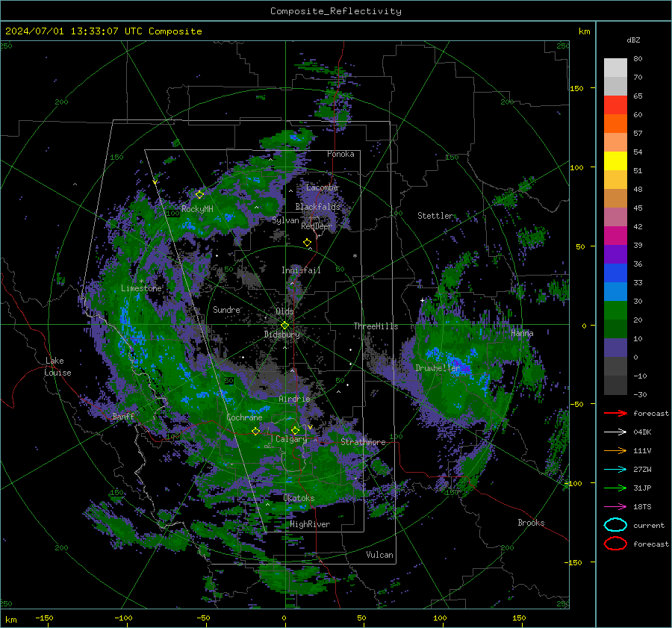Click the dBZ legend heading

(x=633, y=40)
